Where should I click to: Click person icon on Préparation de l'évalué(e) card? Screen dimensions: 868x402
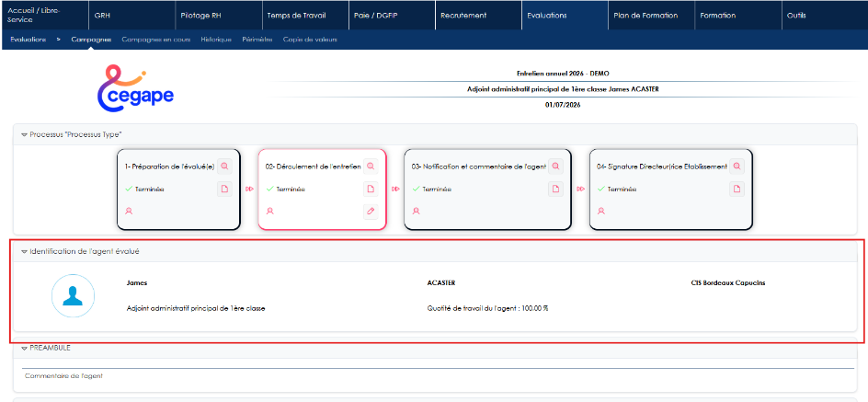[129, 211]
